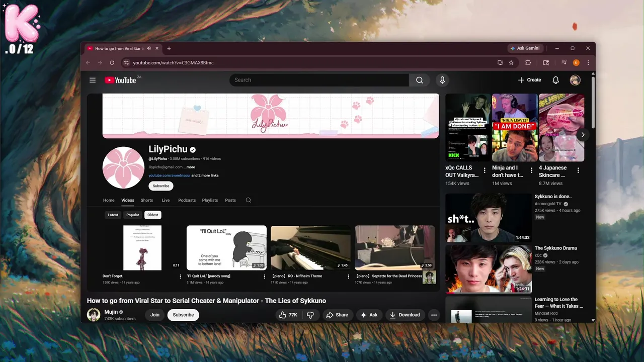Open Learning to Love the Fear video title
The image size is (644, 362).
pyautogui.click(x=558, y=303)
